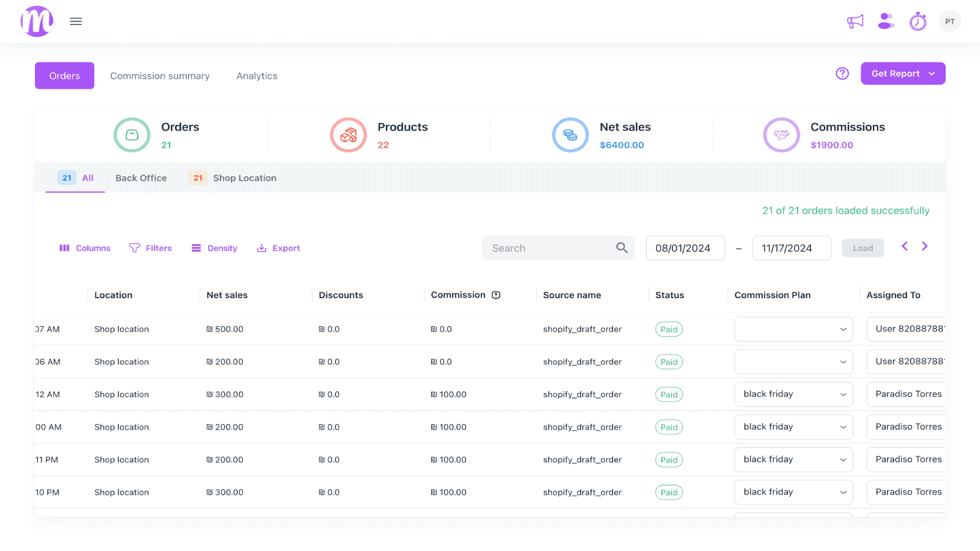The image size is (980, 551).
Task: Select the Shop Location filter tab
Action: click(244, 178)
